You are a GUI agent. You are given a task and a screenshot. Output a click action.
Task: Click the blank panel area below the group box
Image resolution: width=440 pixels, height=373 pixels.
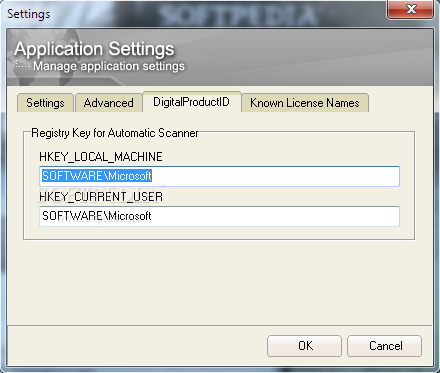point(219,282)
